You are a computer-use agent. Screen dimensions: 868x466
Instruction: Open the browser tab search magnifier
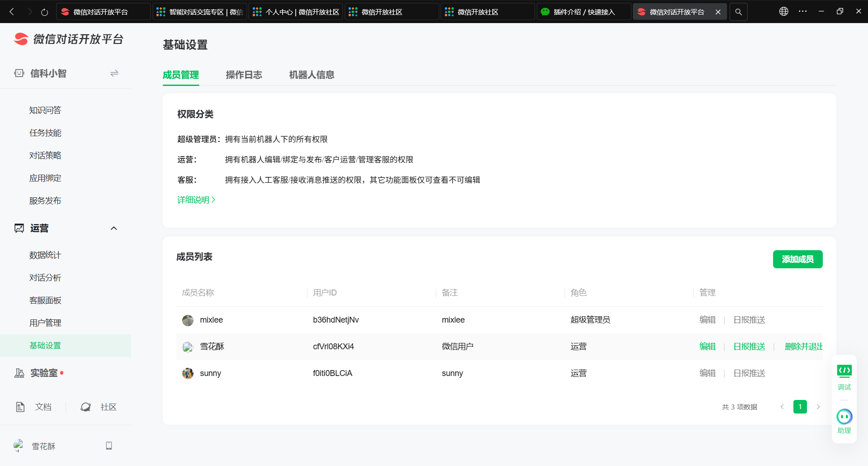[x=738, y=12]
